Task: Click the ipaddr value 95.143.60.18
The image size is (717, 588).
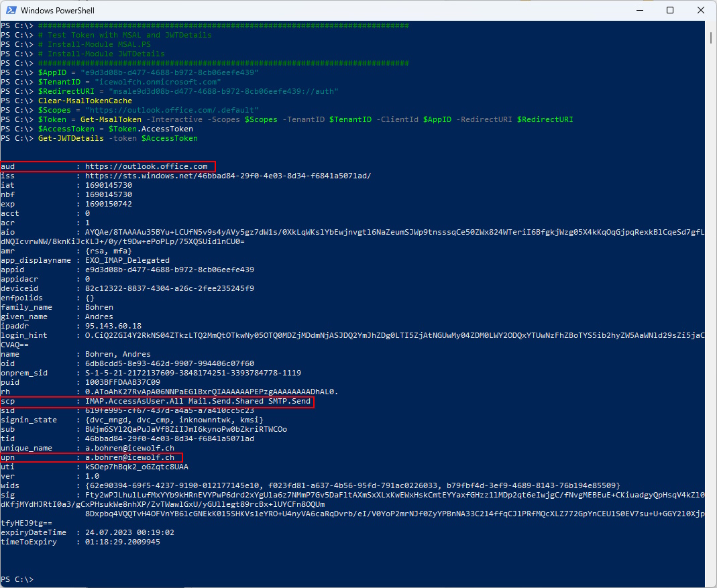Action: pos(113,326)
